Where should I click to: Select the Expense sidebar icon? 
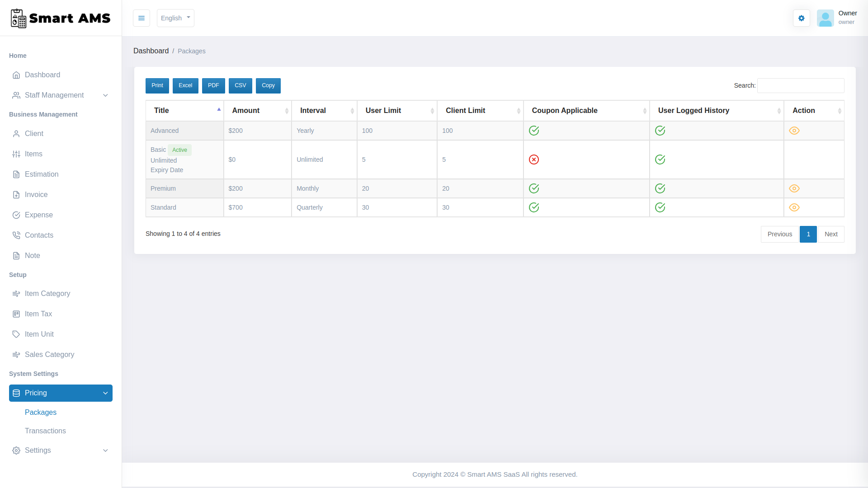point(16,215)
